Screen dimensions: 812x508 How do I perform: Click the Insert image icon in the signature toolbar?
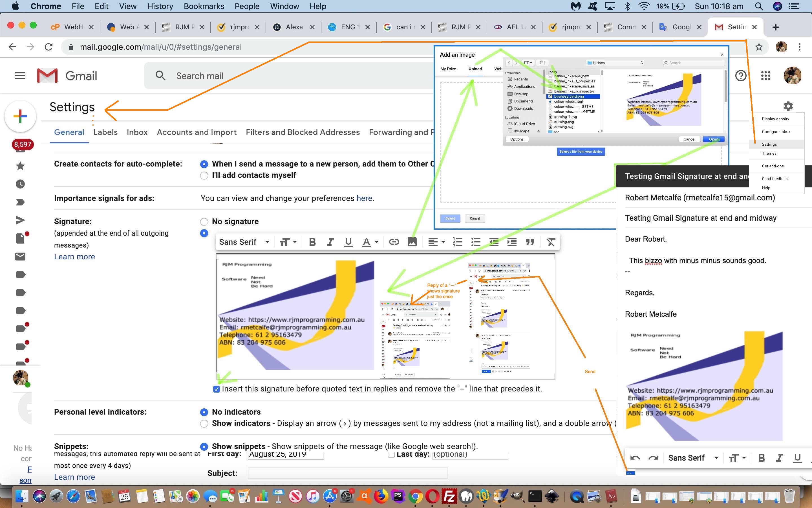pos(412,242)
